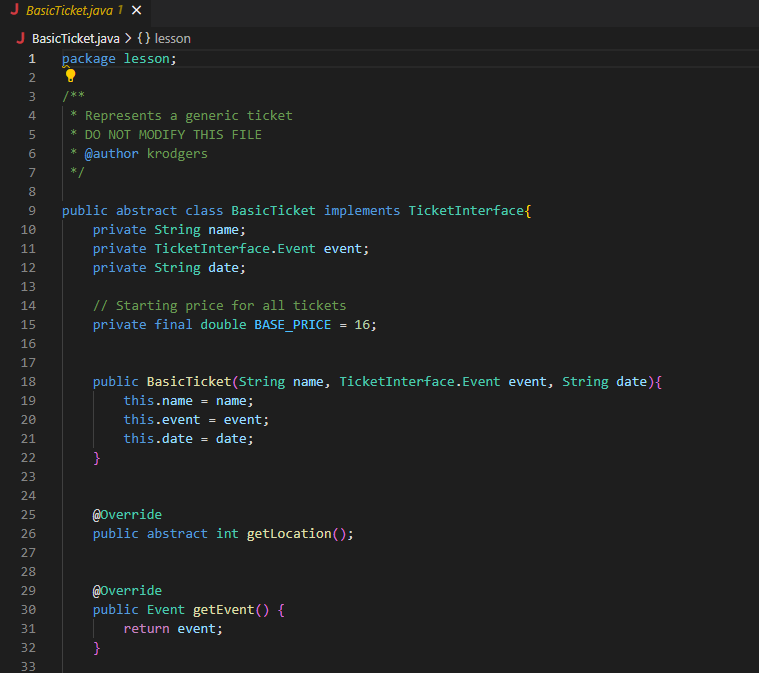Click 'getLocation' method name on line 26
This screenshot has width=759, height=673.
click(x=289, y=534)
